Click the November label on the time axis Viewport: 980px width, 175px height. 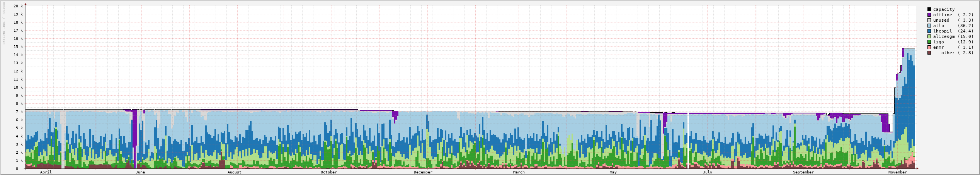click(x=897, y=172)
